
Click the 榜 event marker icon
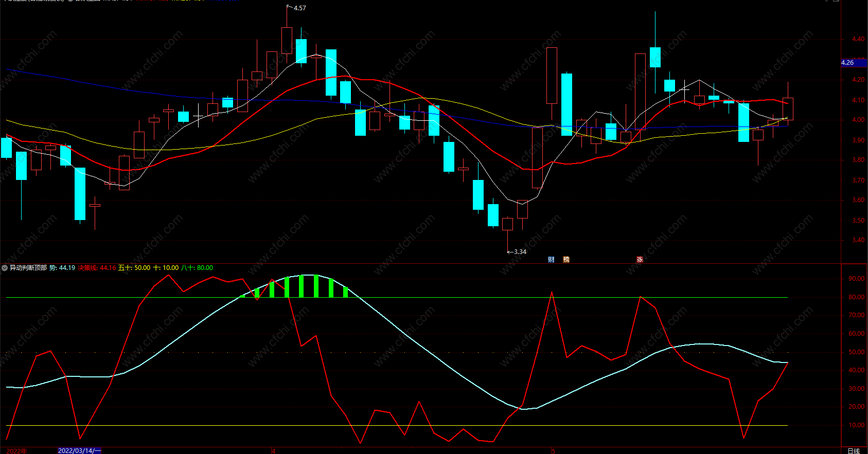click(566, 260)
